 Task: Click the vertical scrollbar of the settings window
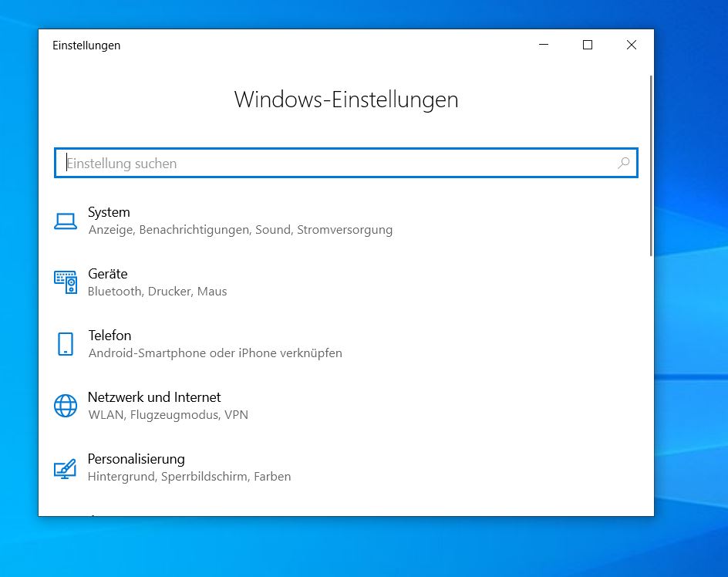pos(651,165)
